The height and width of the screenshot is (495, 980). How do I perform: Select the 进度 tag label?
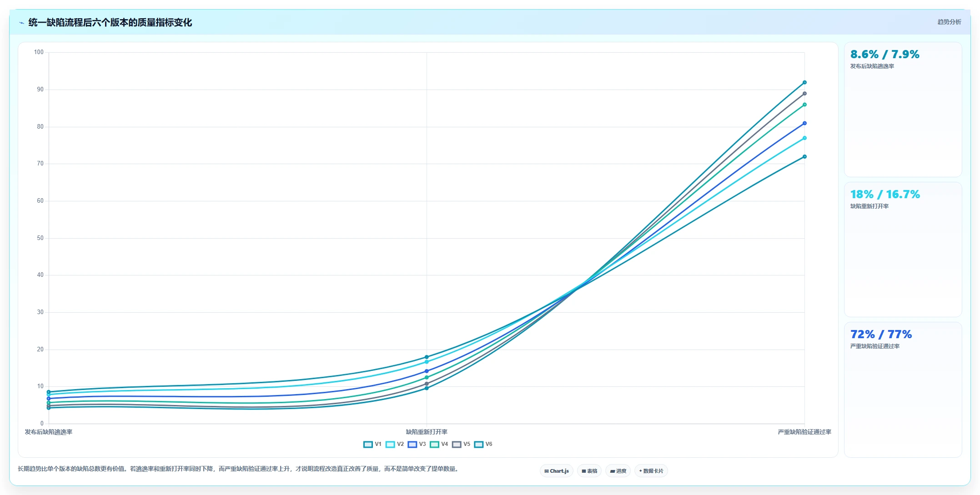click(621, 471)
